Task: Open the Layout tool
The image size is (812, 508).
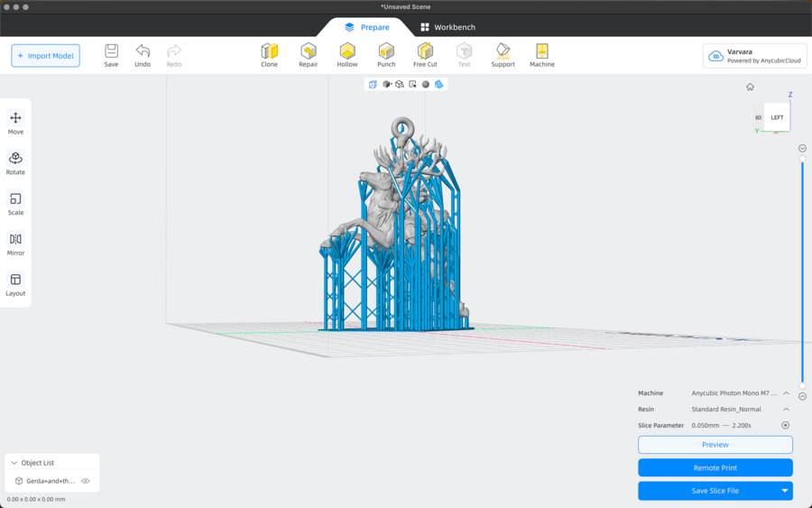Action: (x=15, y=284)
